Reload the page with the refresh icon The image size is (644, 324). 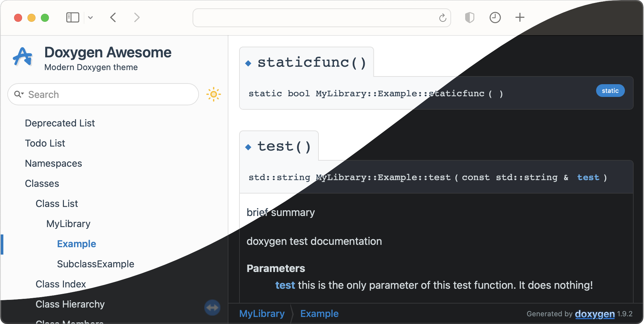(442, 18)
